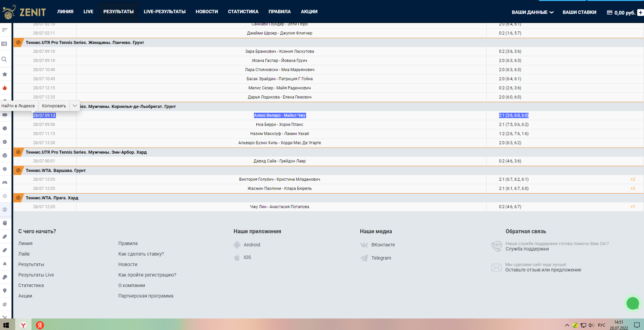The height and width of the screenshot is (330, 644).
Task: Open the arrow dropdown next to Копировать
Action: 74,106
